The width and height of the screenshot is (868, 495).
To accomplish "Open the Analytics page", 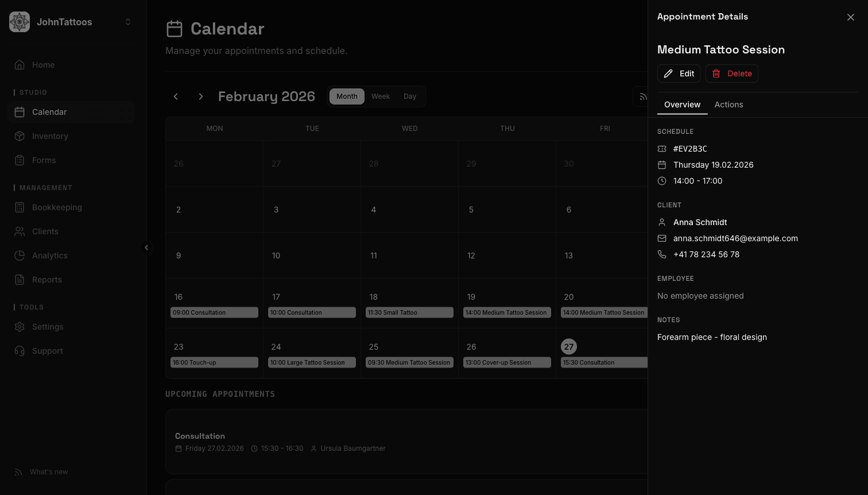I will [x=50, y=256].
